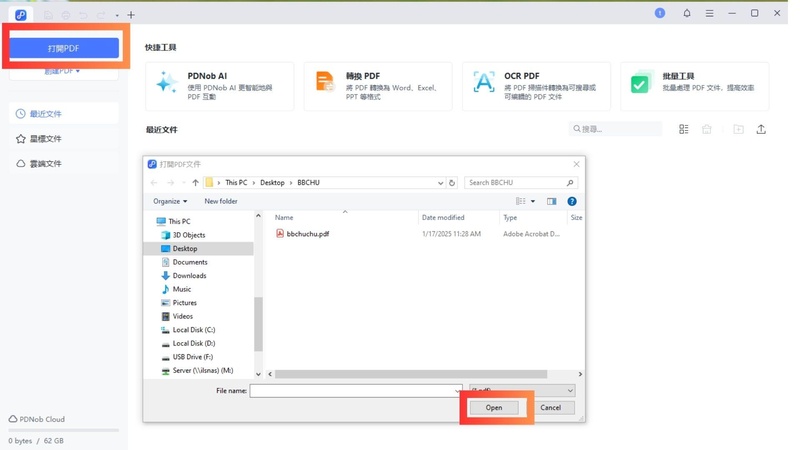800x450 pixels.
Task: Launch the OCR PDF tool icon
Action: coord(483,83)
